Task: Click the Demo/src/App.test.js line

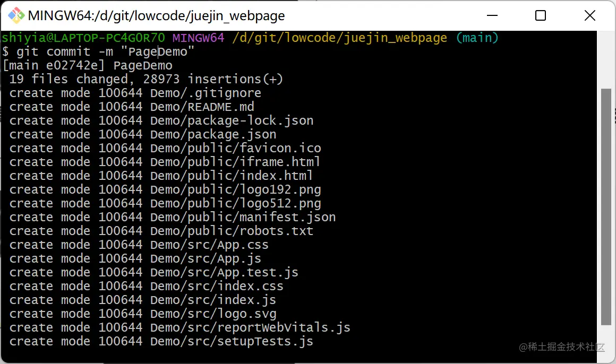Action: (x=154, y=272)
